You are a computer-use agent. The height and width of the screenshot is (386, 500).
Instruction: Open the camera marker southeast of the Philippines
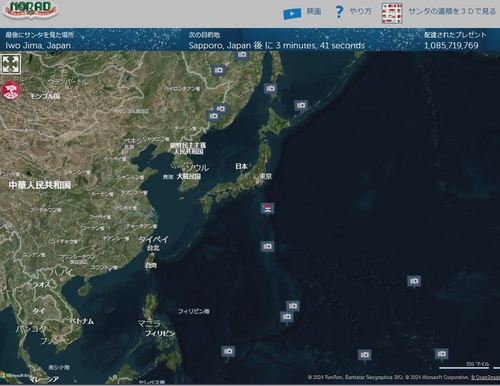coord(228,352)
